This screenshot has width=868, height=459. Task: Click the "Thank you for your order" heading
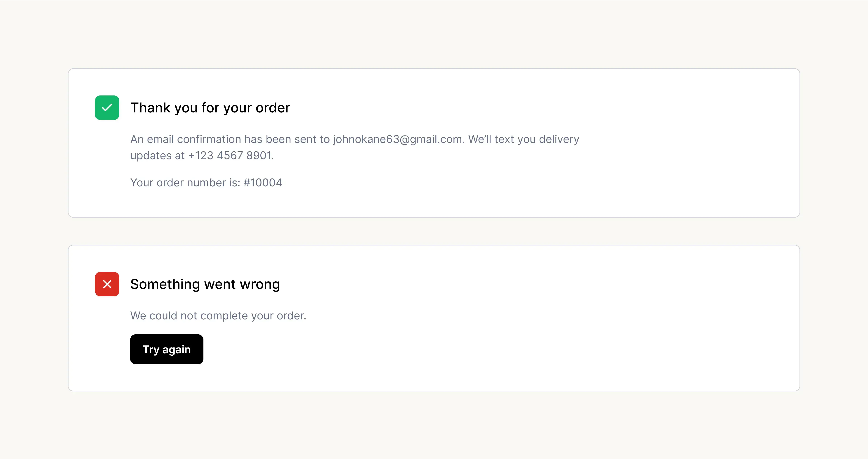(210, 108)
